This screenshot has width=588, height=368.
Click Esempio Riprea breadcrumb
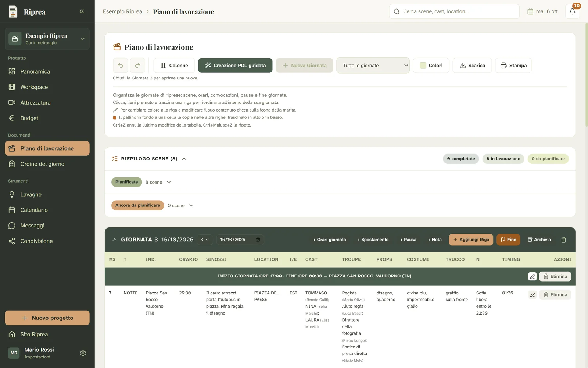[122, 11]
